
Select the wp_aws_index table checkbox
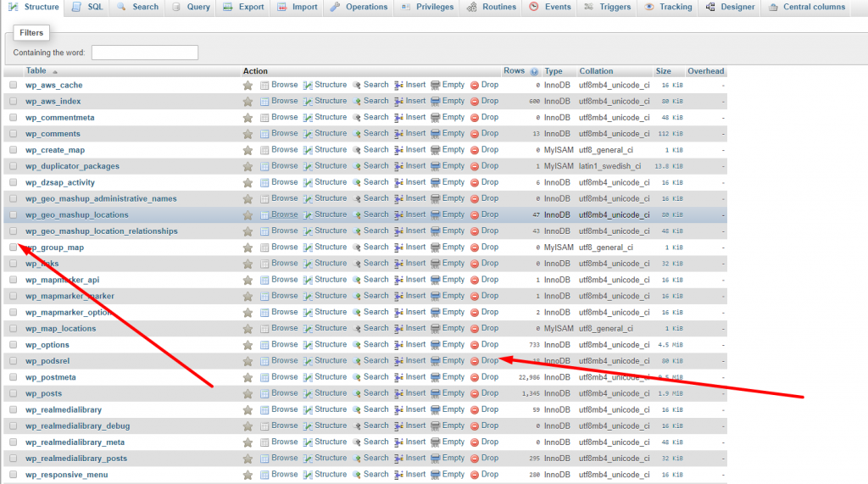point(13,102)
